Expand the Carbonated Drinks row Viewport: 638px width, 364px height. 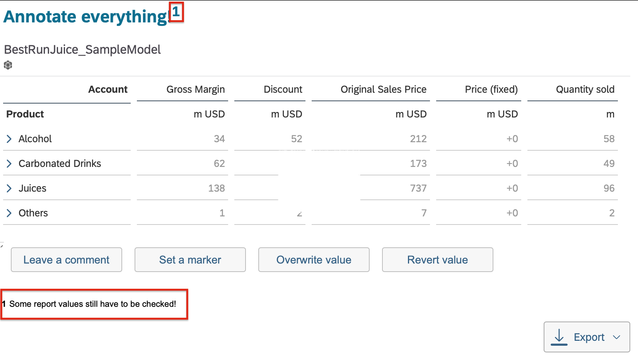(9, 163)
